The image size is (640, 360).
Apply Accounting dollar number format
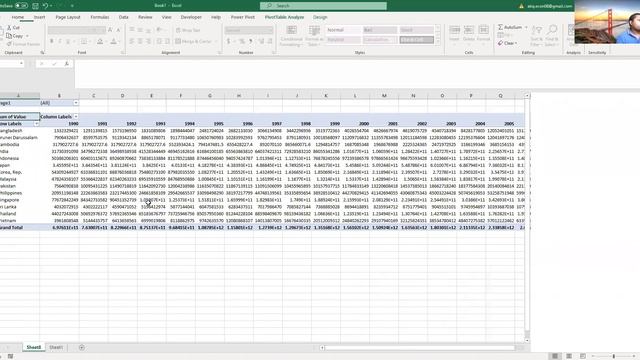point(228,41)
